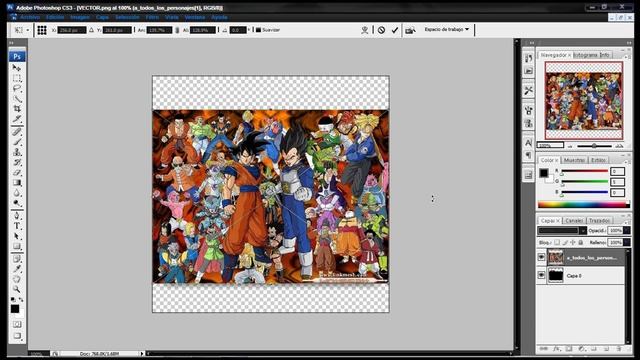Select the Eraser tool

pyautogui.click(x=17, y=172)
